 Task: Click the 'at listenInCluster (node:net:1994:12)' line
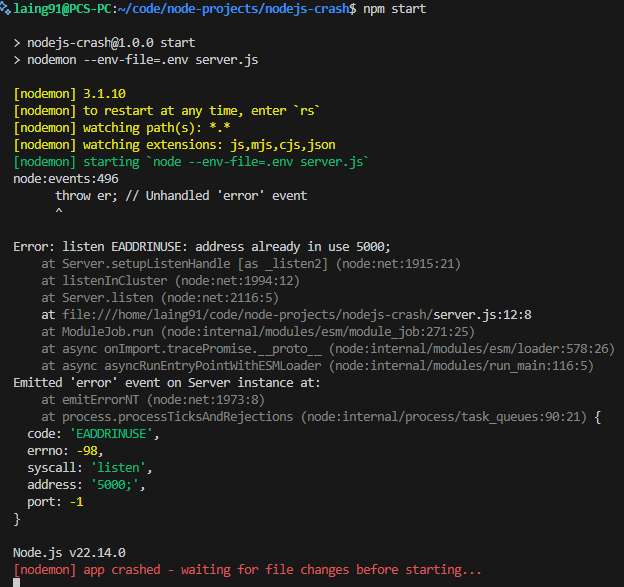[x=170, y=281]
